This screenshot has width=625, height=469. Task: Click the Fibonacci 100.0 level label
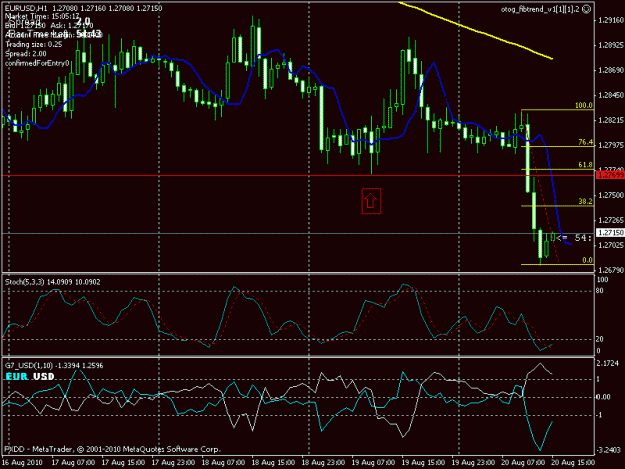[x=584, y=105]
